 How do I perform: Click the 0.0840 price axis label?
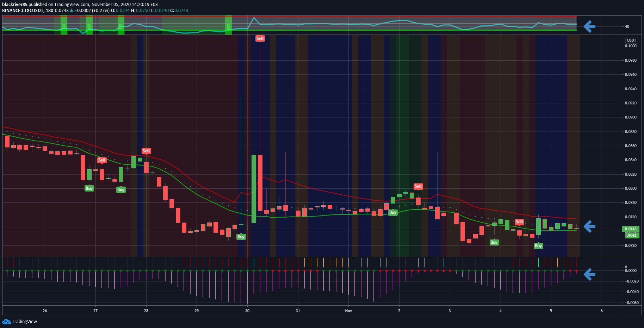pos(631,160)
